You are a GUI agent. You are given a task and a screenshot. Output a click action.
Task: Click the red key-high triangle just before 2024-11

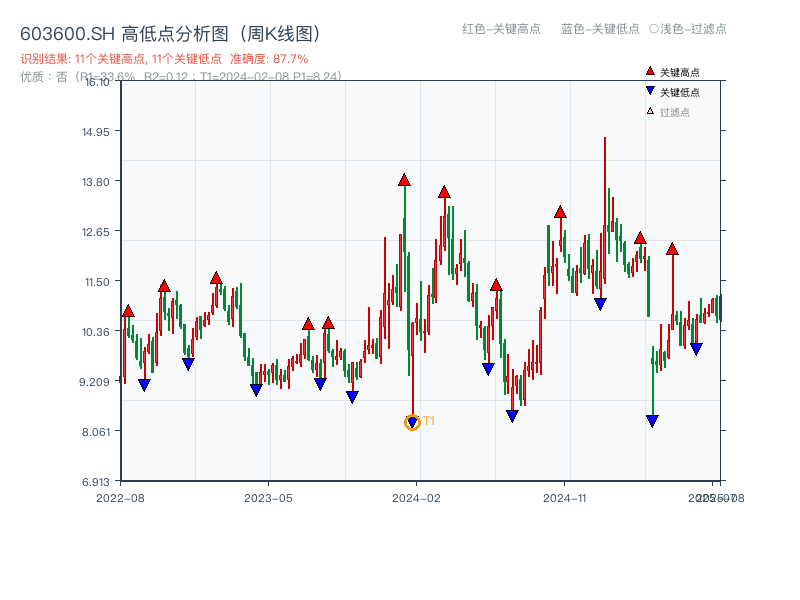[560, 212]
